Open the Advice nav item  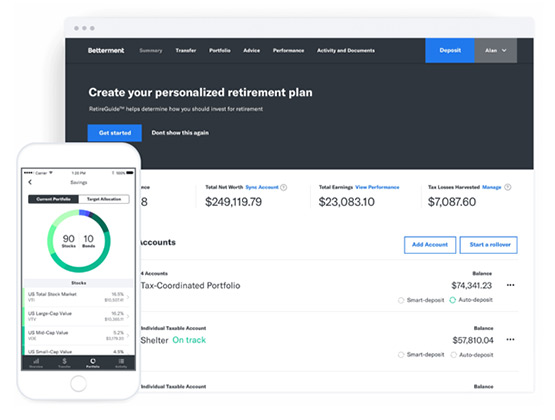coord(252,51)
